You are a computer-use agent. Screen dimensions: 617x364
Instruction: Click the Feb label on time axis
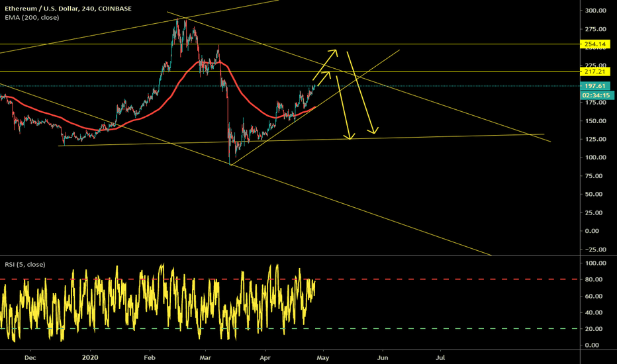[150, 357]
